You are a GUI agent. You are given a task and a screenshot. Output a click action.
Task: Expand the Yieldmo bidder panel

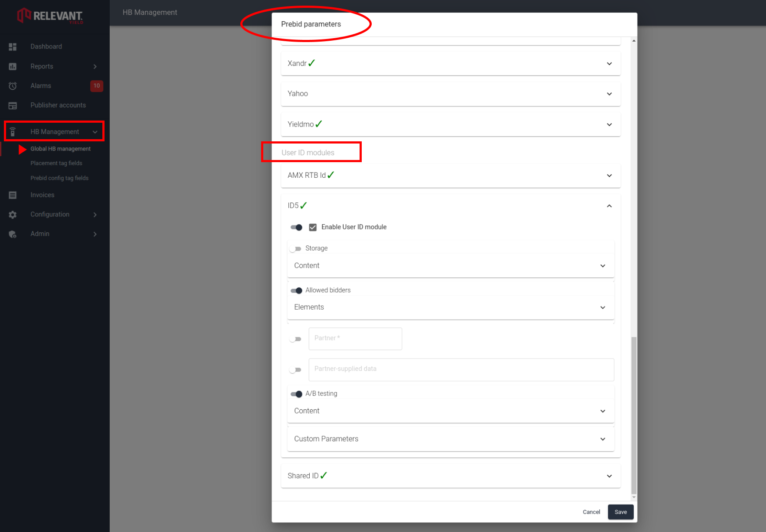click(x=451, y=124)
